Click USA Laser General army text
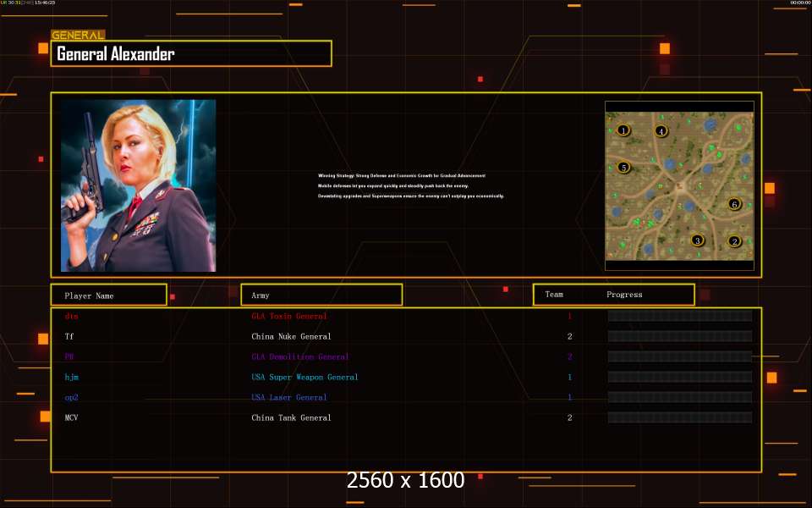Screen dimensions: 812x508 (x=289, y=397)
